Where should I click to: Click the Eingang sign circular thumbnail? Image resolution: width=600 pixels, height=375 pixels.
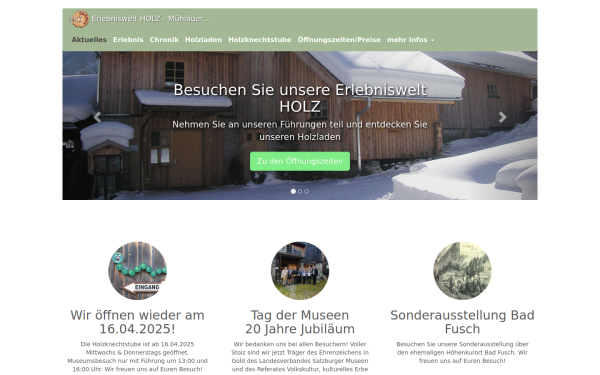pyautogui.click(x=137, y=271)
